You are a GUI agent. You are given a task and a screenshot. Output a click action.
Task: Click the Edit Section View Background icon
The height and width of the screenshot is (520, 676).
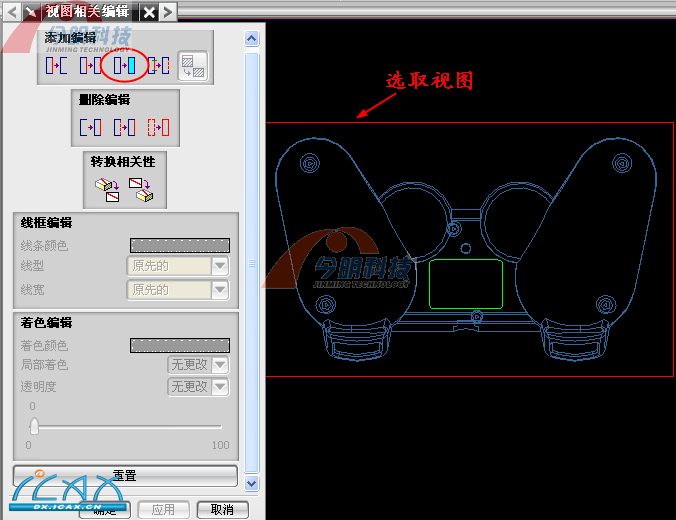point(192,66)
